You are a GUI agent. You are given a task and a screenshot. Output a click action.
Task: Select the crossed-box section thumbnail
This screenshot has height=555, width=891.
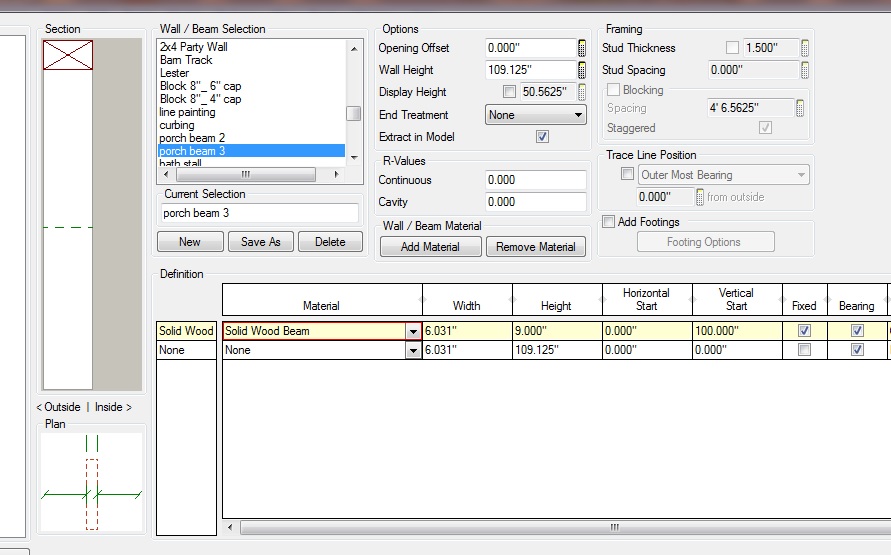68,56
